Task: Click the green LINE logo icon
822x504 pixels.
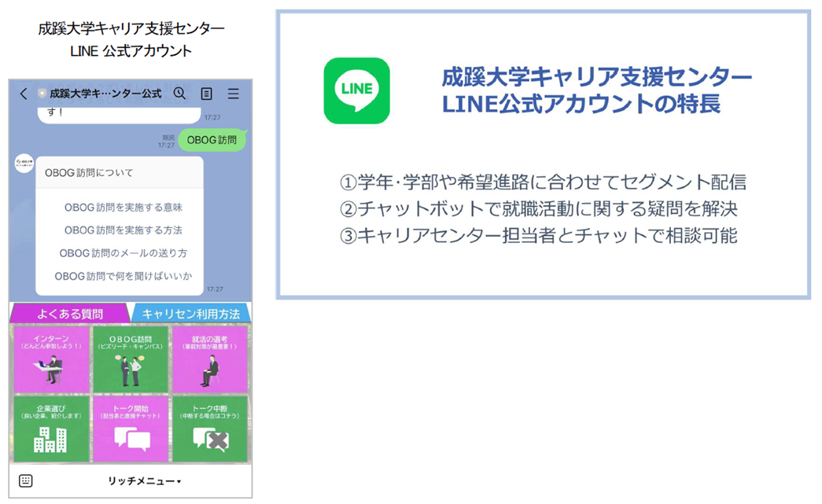Action: [x=356, y=90]
